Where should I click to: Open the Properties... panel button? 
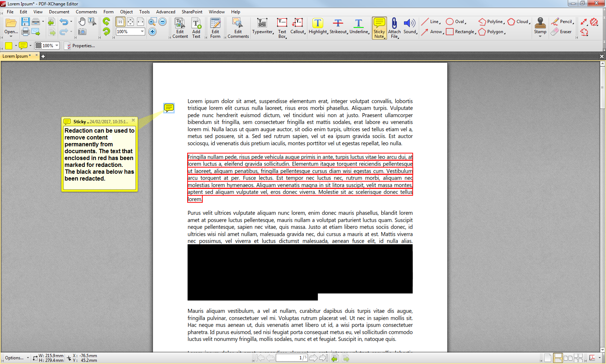pos(80,46)
